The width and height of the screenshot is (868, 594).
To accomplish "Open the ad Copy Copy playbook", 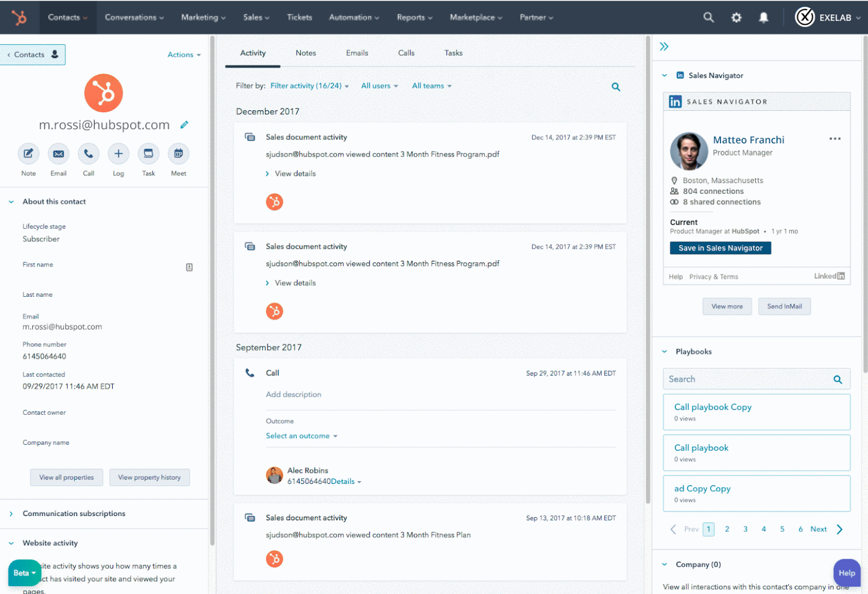I will (x=756, y=493).
